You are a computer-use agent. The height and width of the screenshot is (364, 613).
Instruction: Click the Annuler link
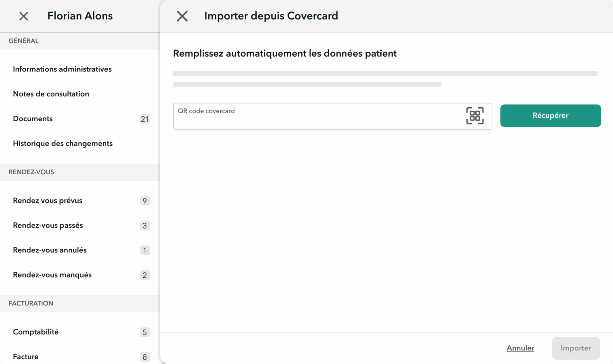(x=520, y=348)
